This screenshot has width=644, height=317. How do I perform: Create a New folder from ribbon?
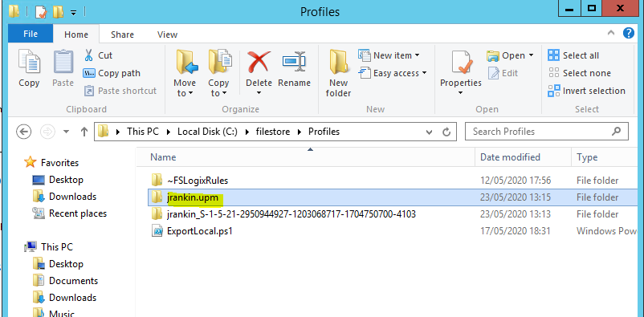[x=338, y=73]
